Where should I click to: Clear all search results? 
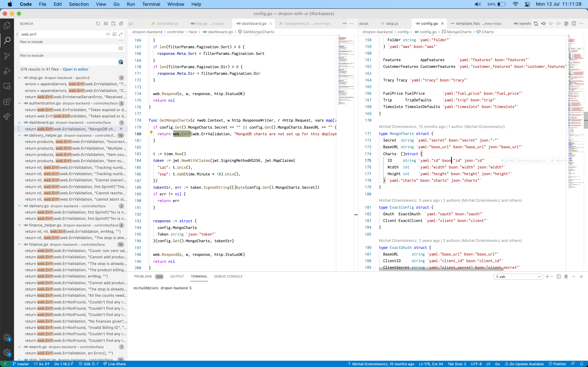[106, 24]
